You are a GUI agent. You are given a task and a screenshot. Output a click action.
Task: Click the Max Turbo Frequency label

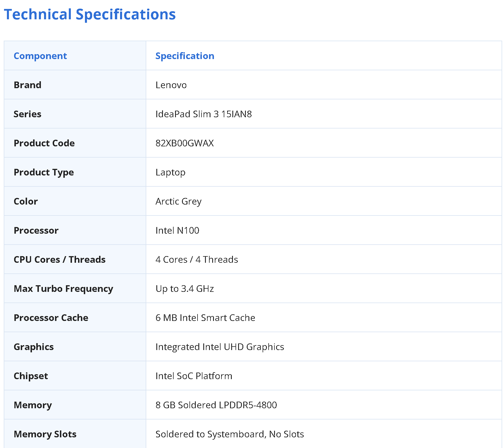[x=64, y=289]
